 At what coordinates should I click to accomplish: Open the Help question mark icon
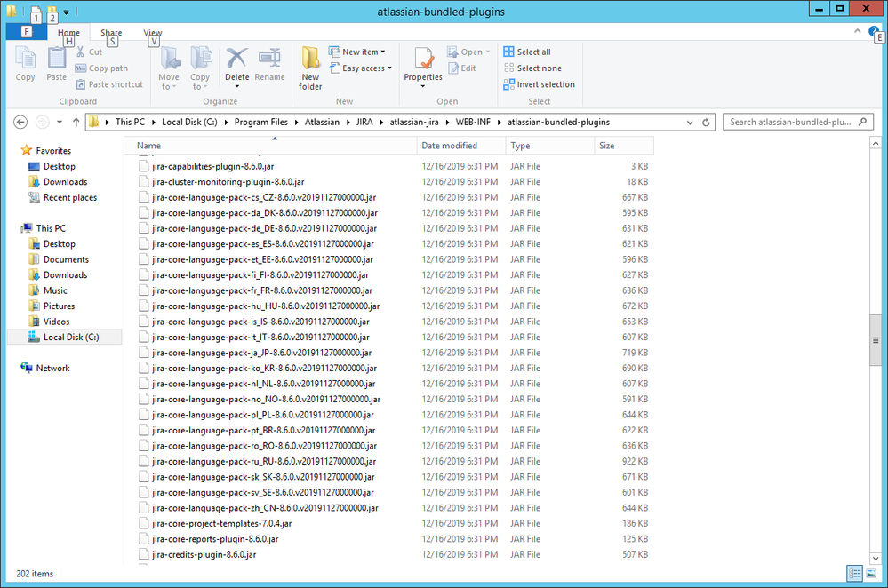click(x=873, y=32)
